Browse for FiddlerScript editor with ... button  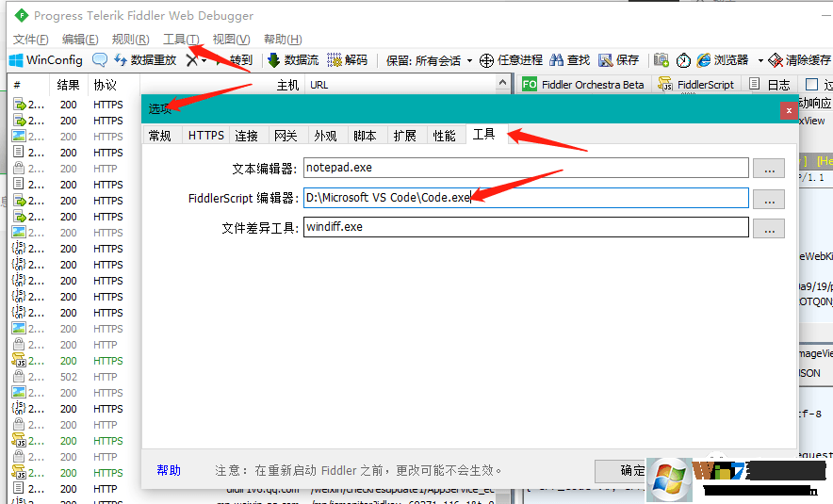(769, 199)
